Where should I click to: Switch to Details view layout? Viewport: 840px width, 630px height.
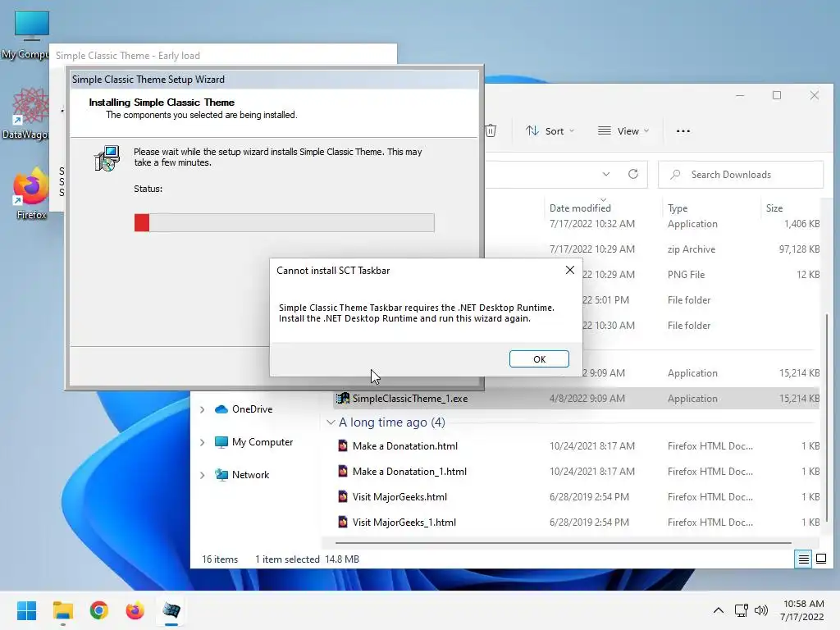804,559
